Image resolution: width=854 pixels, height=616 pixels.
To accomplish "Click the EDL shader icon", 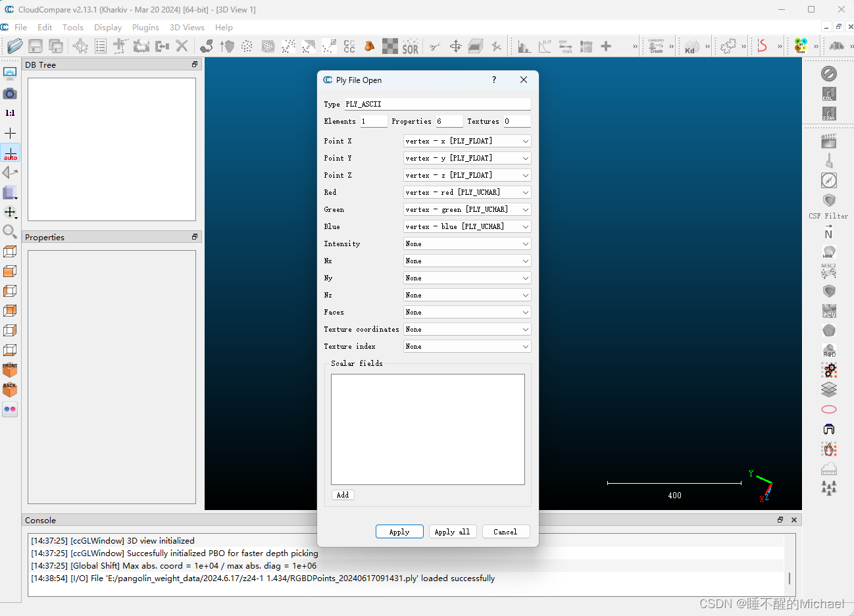I will click(829, 93).
